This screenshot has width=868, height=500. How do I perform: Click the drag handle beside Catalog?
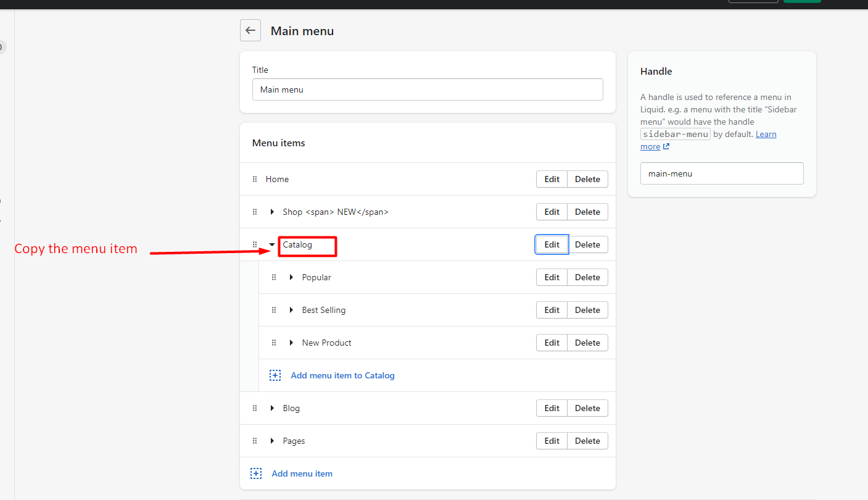(x=255, y=244)
